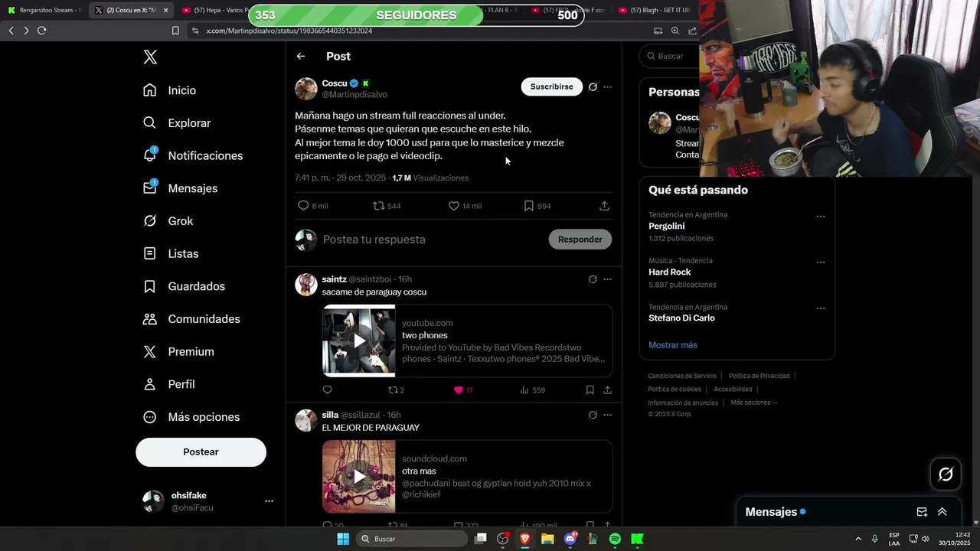Screen dimensions: 980x551
Task: Unlike saintz reply (17 likes)
Action: pos(463,390)
